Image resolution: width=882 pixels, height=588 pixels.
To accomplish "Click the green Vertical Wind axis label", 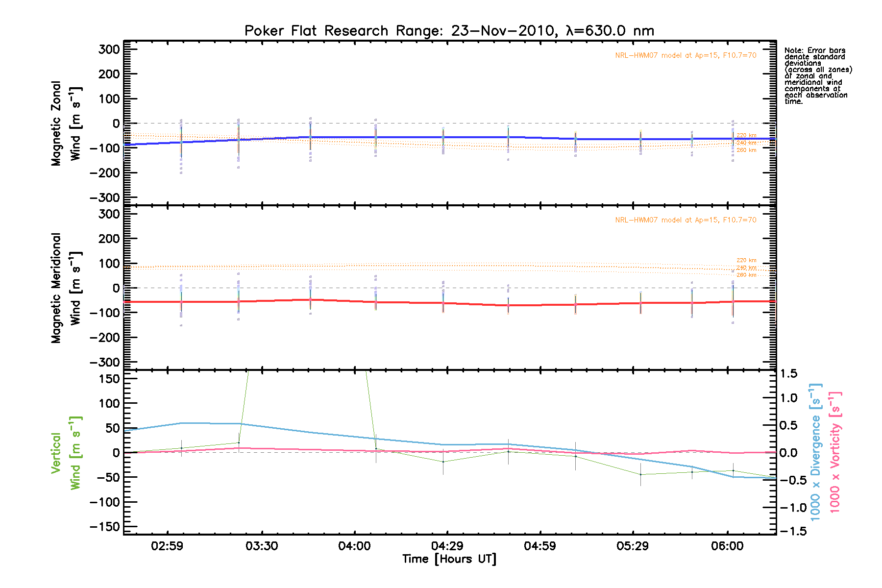I will (66, 453).
